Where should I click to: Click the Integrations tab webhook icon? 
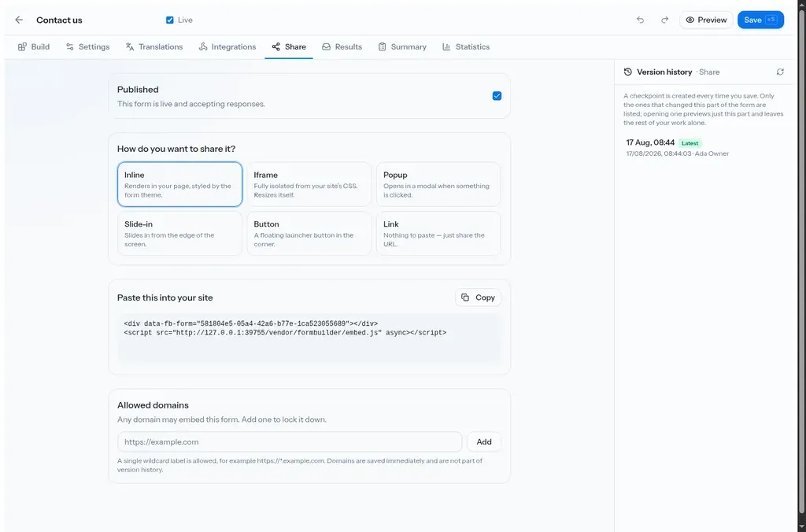(x=203, y=46)
